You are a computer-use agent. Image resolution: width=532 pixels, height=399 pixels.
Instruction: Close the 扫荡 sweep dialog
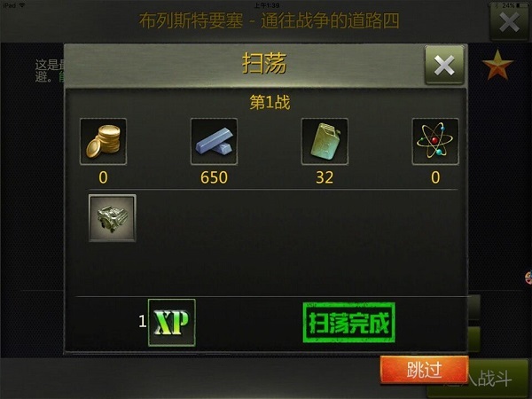pyautogui.click(x=444, y=65)
